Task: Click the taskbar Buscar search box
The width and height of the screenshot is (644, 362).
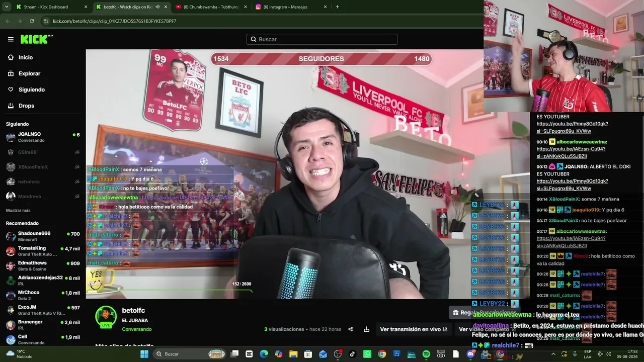Action: tap(190, 354)
